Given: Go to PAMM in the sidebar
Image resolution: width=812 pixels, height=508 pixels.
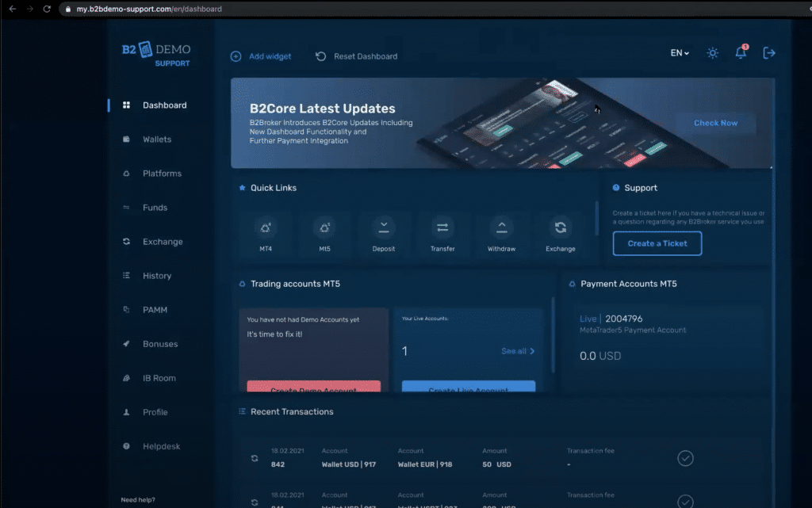Looking at the screenshot, I should 155,310.
